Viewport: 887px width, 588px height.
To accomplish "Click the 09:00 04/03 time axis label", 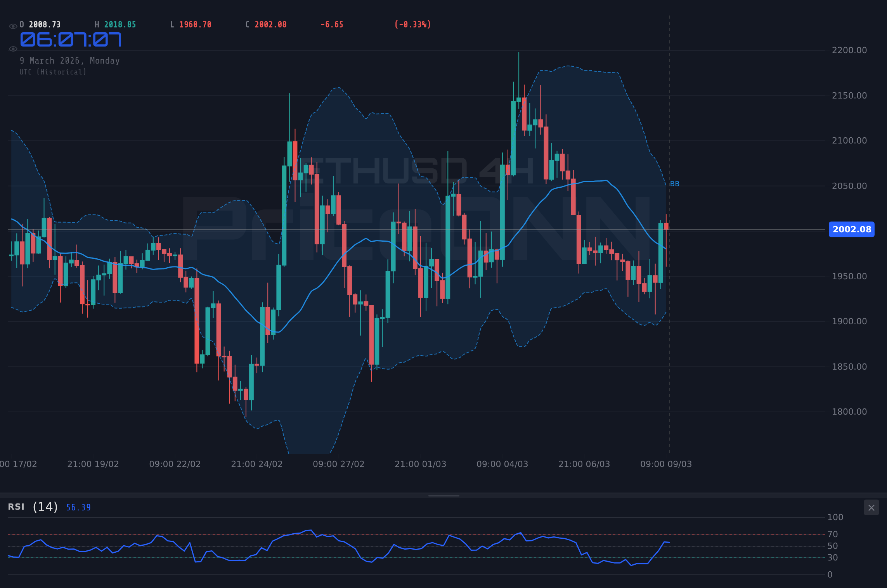I will point(502,464).
